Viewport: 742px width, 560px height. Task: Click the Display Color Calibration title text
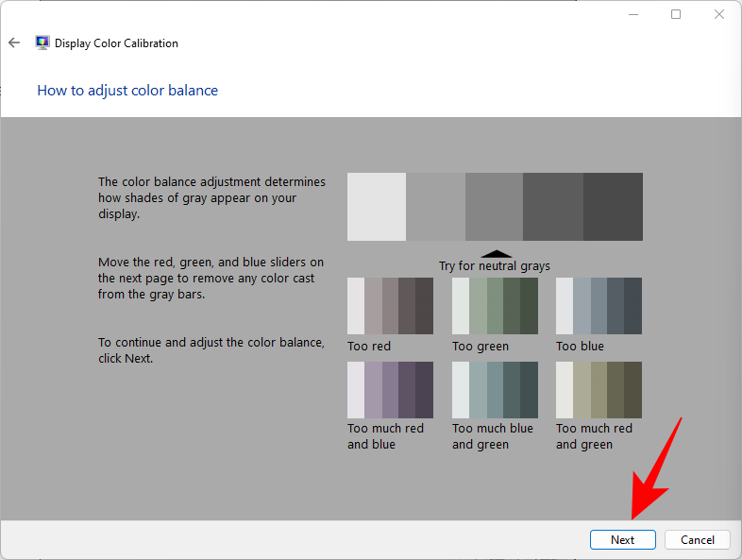coord(116,42)
